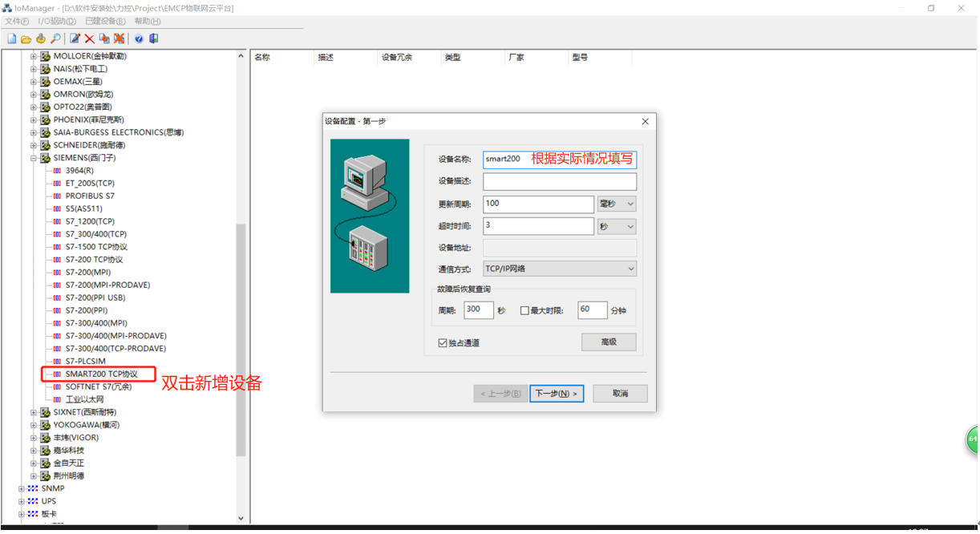Image resolution: width=980 pixels, height=534 pixels.
Task: Enable the 最大时限 checkbox
Action: (525, 309)
